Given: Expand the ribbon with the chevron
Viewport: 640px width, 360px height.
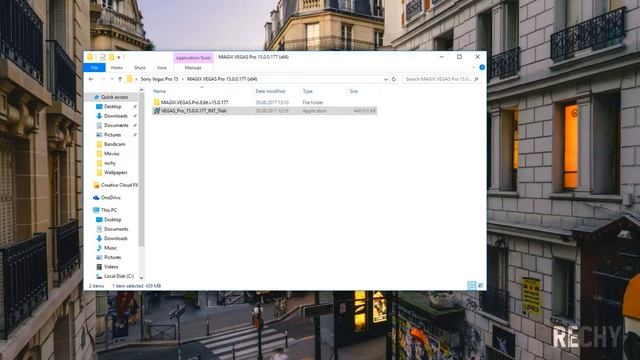Looking at the screenshot, I should [473, 67].
